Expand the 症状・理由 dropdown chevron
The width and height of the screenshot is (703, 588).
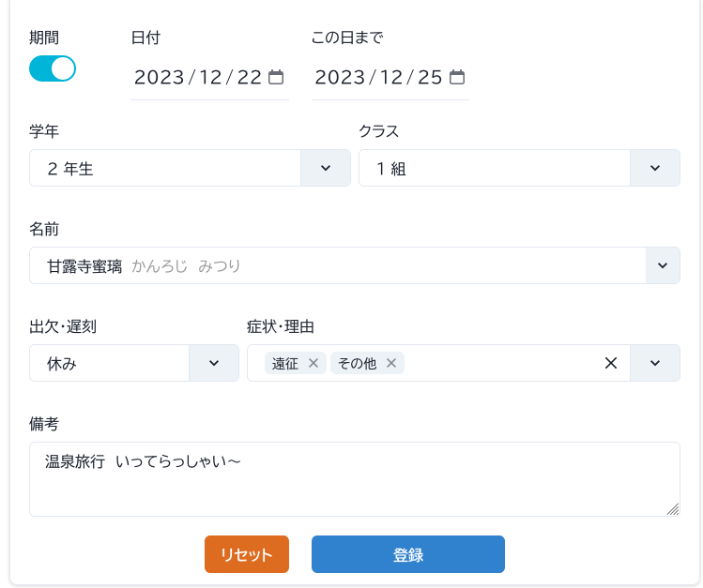click(655, 363)
